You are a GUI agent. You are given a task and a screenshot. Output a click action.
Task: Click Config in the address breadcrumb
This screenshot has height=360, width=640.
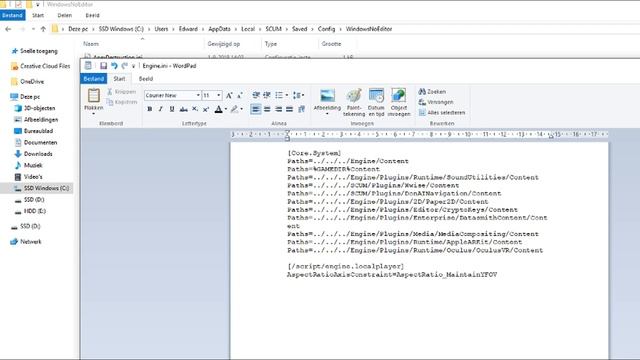[326, 29]
